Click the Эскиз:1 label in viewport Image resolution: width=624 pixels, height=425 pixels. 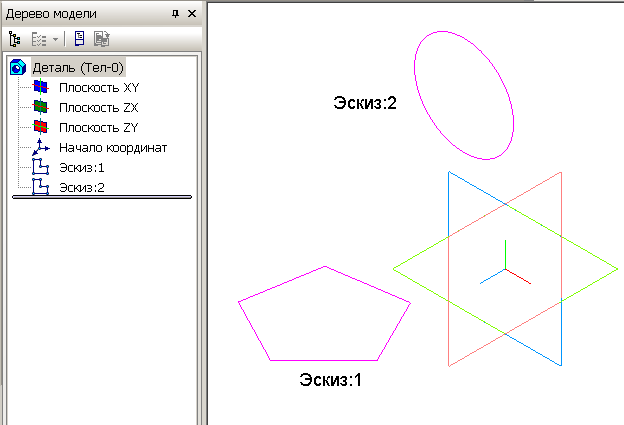point(331,380)
